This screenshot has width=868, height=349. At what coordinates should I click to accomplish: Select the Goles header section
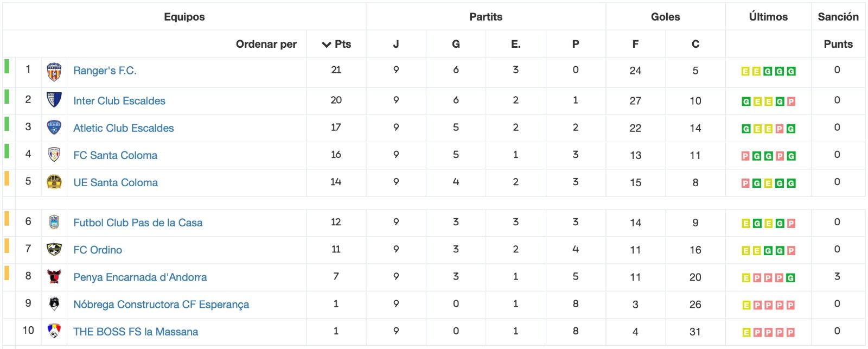coord(666,16)
